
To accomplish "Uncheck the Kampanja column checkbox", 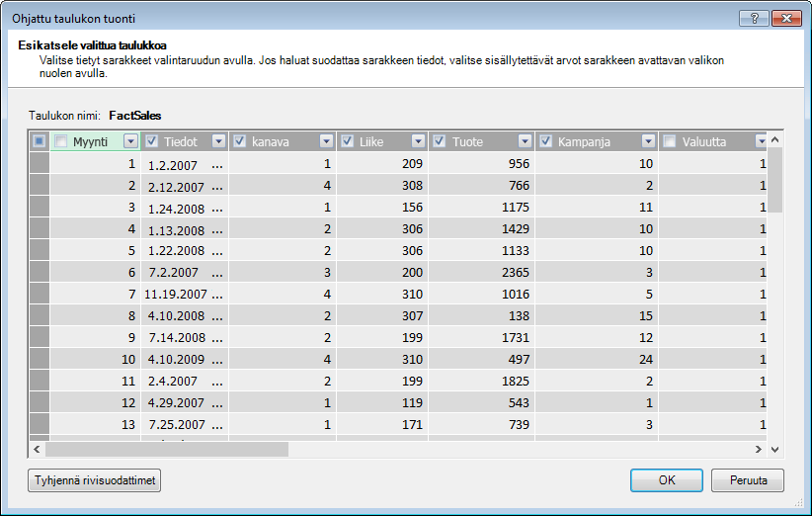I will tap(545, 141).
